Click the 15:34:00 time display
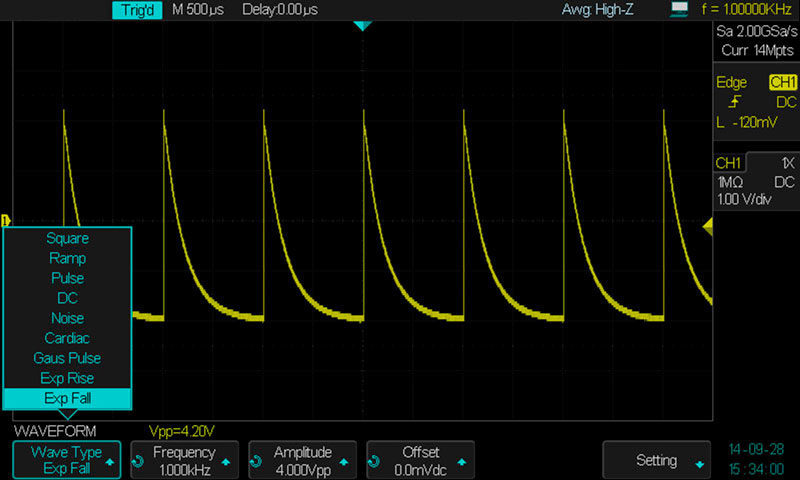Image resolution: width=800 pixels, height=480 pixels. (x=756, y=469)
